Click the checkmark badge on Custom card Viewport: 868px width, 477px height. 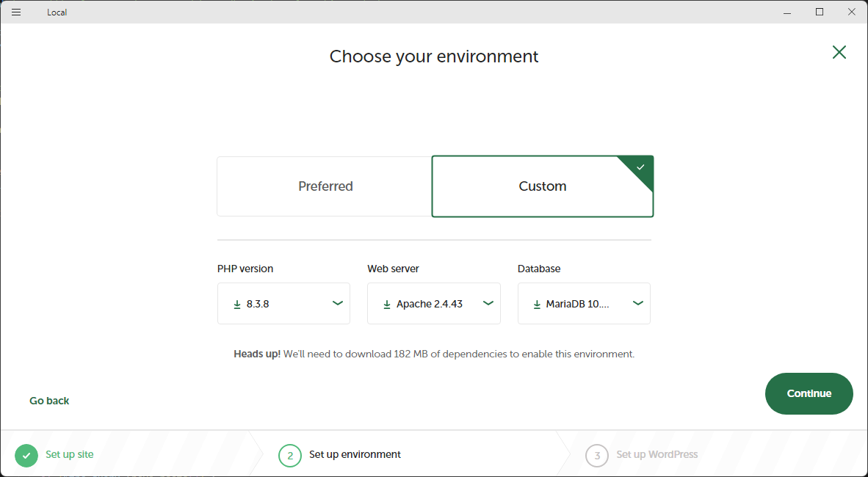(641, 167)
